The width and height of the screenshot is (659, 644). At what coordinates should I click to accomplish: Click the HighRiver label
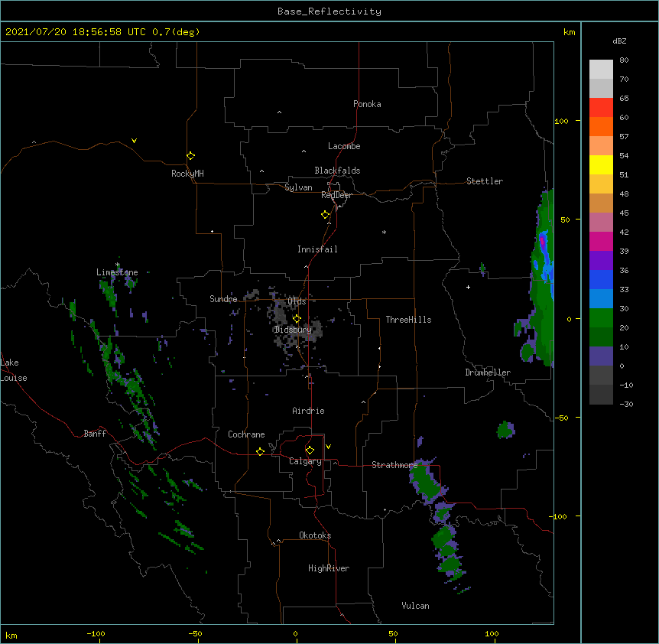[329, 568]
